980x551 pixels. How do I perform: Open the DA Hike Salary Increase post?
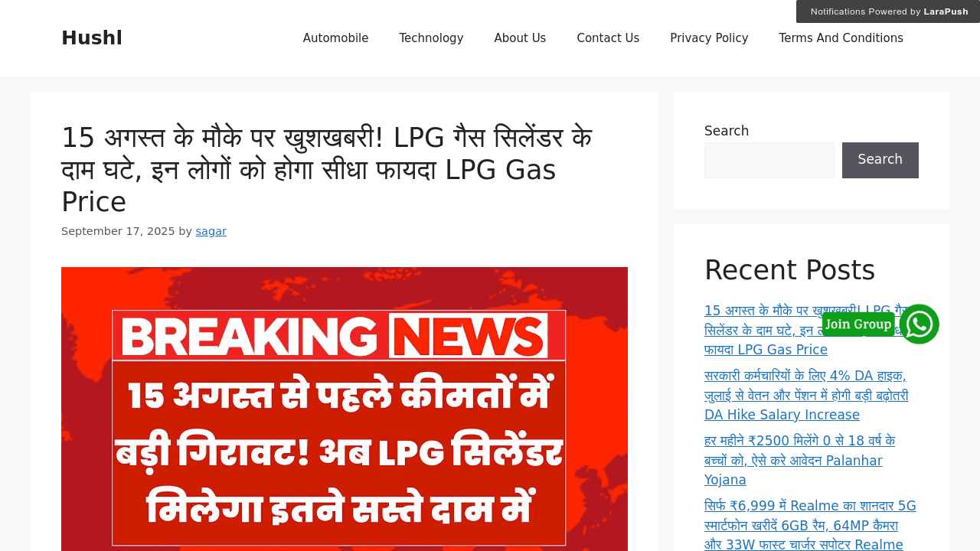[806, 396]
